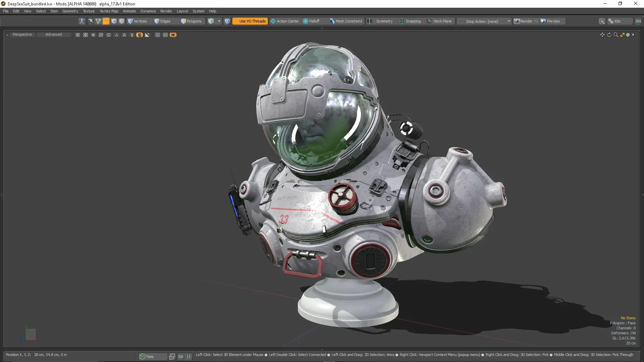Image resolution: width=644 pixels, height=362 pixels.
Task: Click the overlapping squares icon in viewport bar
Action: 109,35
